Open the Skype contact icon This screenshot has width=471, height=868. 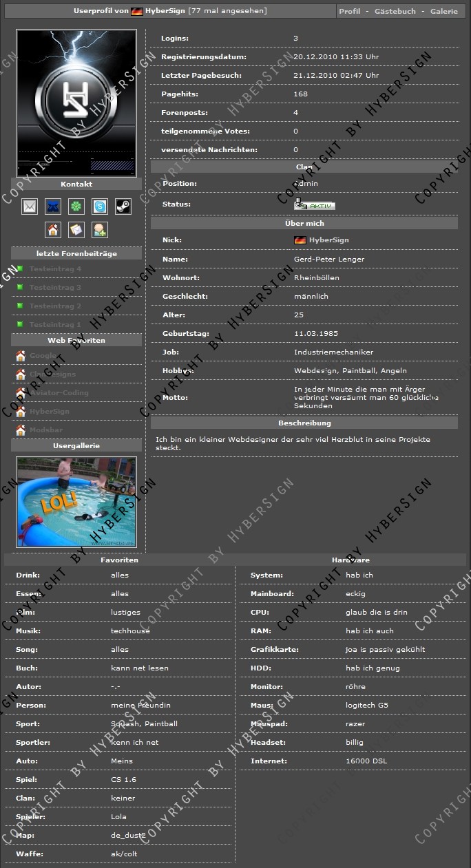click(x=100, y=207)
